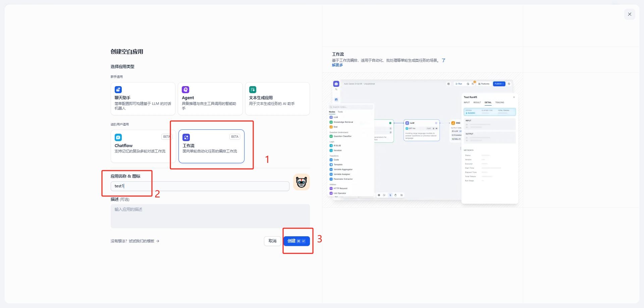The image size is (644, 308).
Task: Open the 了解更多 learn more link
Action: [x=337, y=65]
